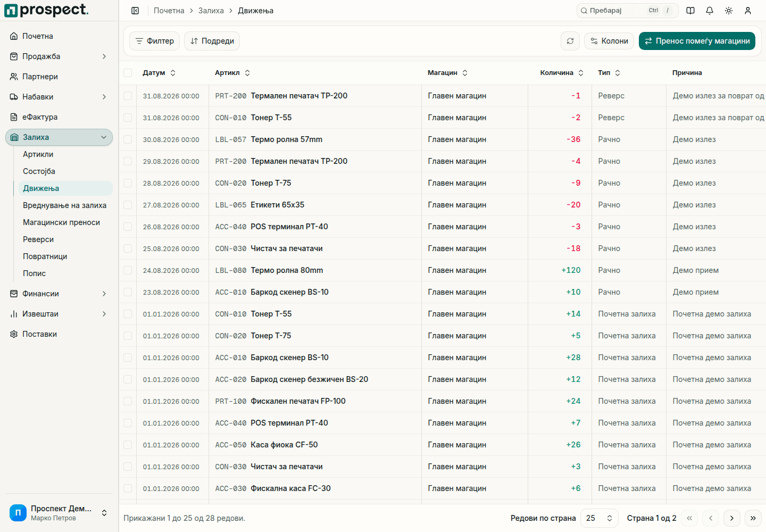
Task: Open еФактура in the sidebar
Action: point(59,117)
